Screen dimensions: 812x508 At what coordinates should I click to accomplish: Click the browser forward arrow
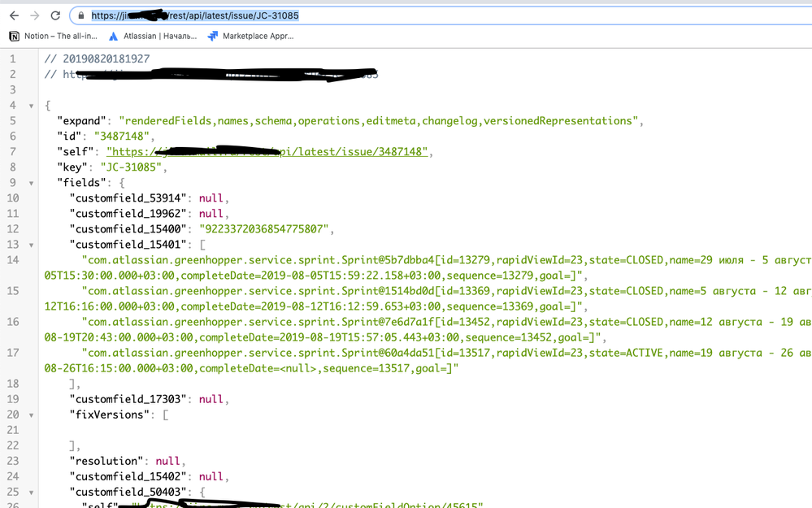[x=35, y=15]
